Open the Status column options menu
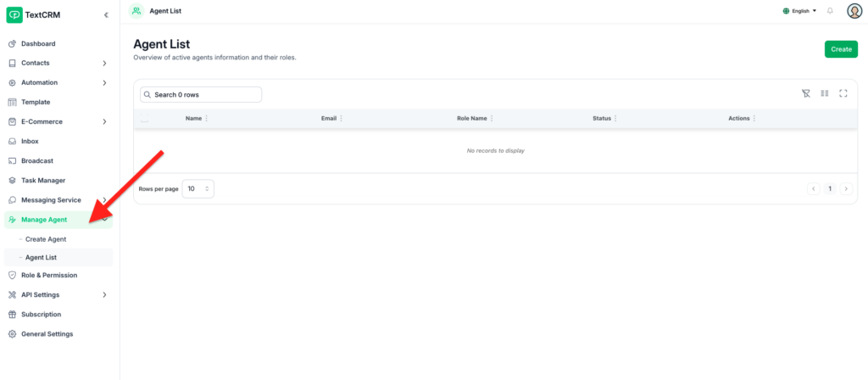 click(x=615, y=119)
